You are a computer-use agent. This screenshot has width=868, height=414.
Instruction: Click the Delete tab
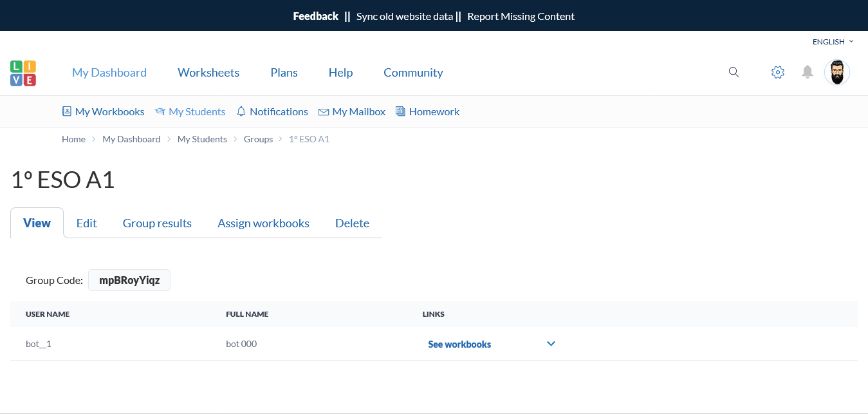click(352, 223)
